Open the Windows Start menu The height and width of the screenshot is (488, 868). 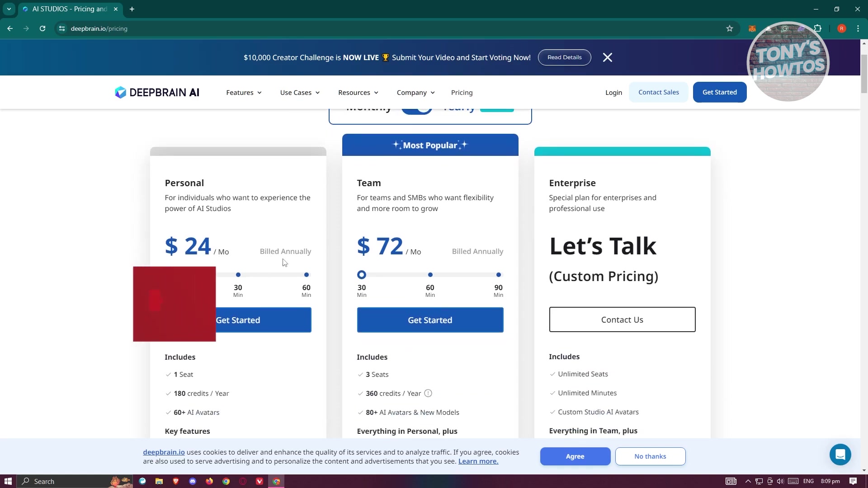(8, 481)
